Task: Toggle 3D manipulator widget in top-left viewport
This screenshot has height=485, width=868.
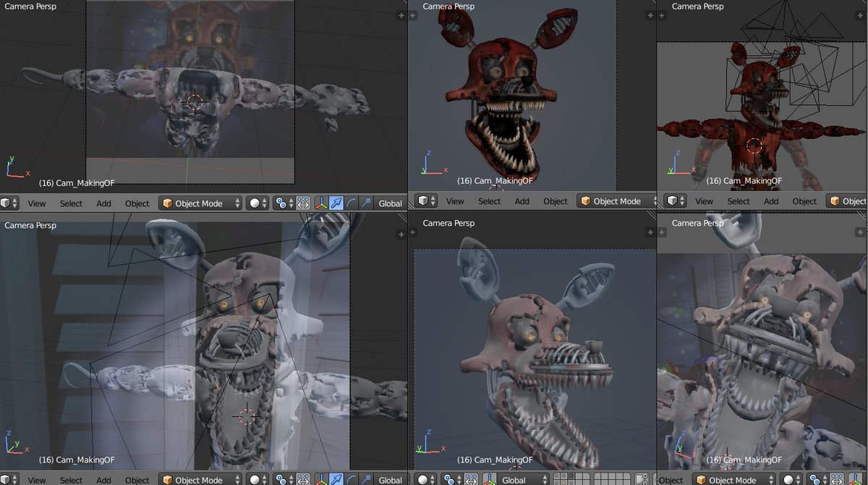Action: coord(320,203)
